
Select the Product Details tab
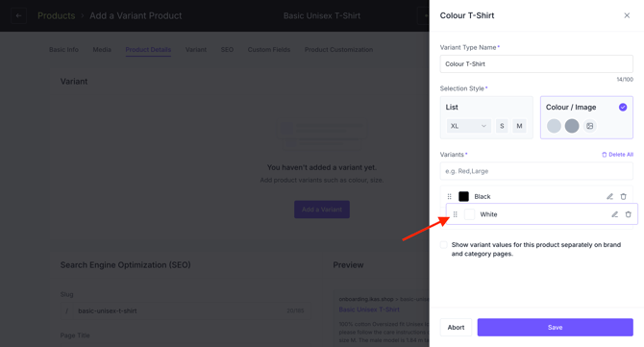point(148,50)
